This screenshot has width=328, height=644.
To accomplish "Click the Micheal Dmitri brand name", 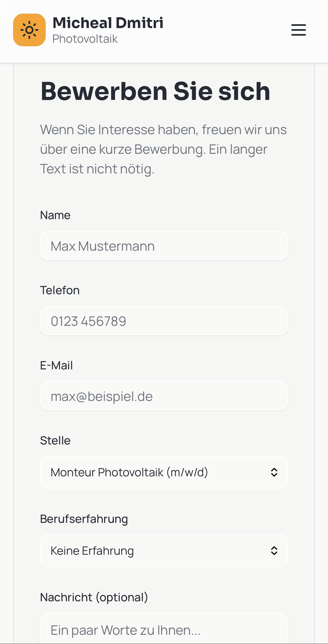I will pyautogui.click(x=108, y=23).
